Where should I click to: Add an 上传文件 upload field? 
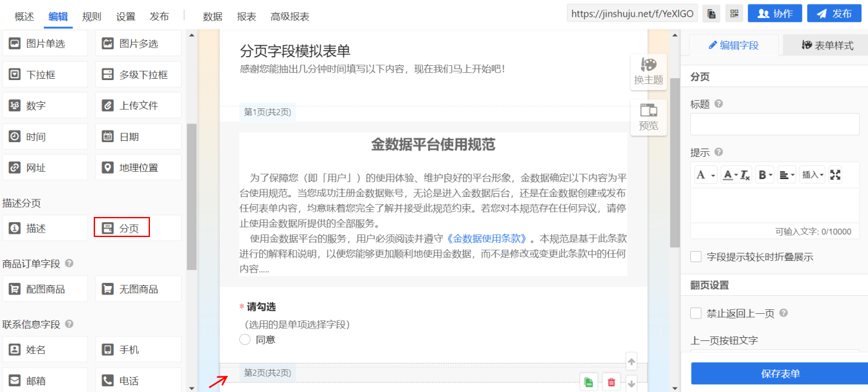click(138, 106)
